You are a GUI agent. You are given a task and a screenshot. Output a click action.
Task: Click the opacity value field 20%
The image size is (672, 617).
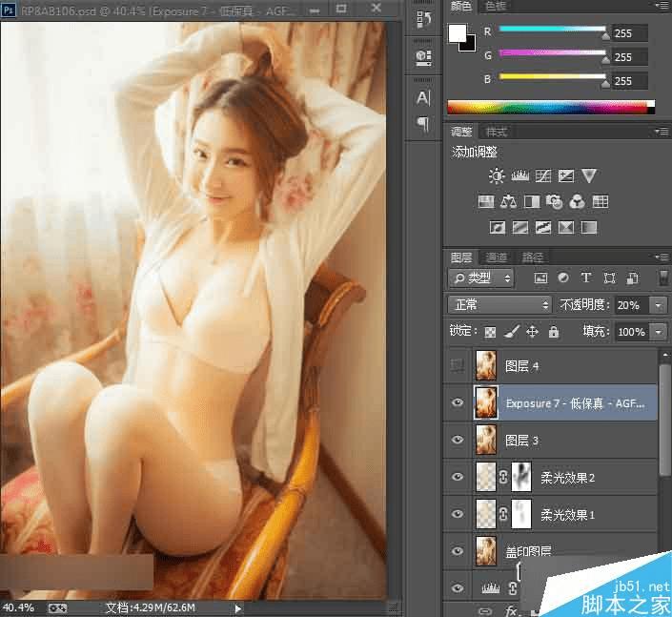[x=631, y=305]
